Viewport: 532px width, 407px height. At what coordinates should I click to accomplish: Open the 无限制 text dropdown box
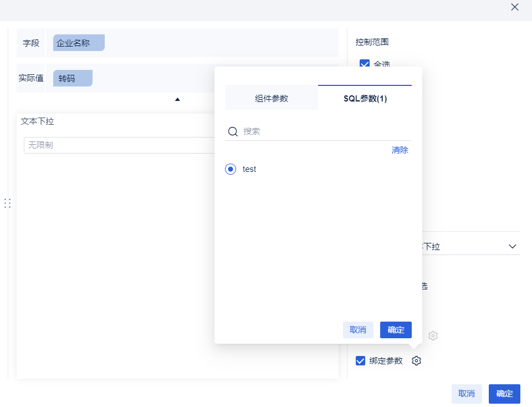(x=119, y=145)
